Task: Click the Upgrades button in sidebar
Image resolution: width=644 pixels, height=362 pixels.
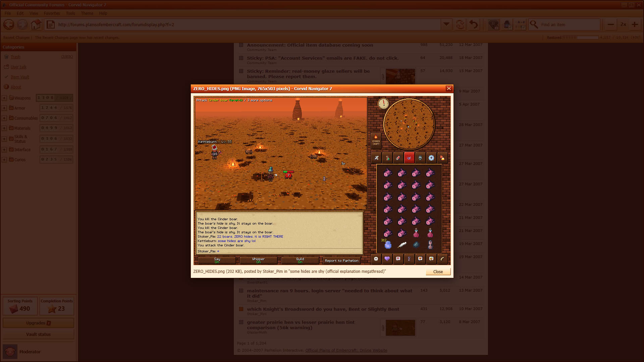Action: click(38, 323)
